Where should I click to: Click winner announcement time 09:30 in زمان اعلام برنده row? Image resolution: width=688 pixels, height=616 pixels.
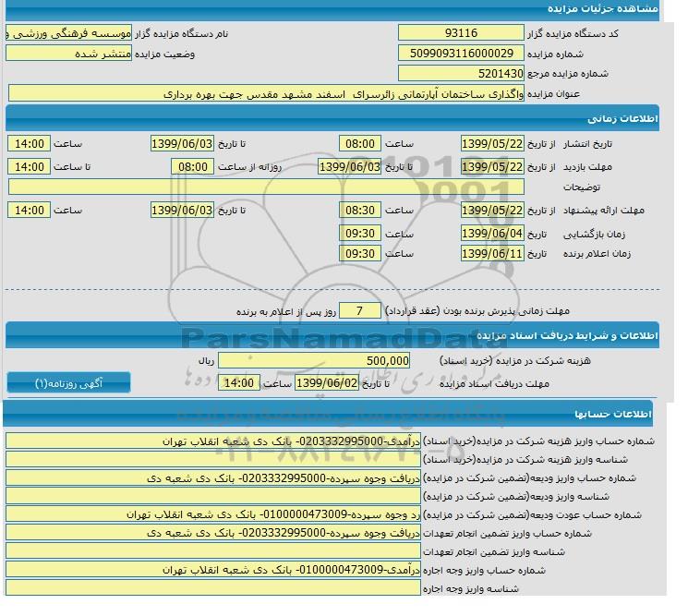[360, 253]
